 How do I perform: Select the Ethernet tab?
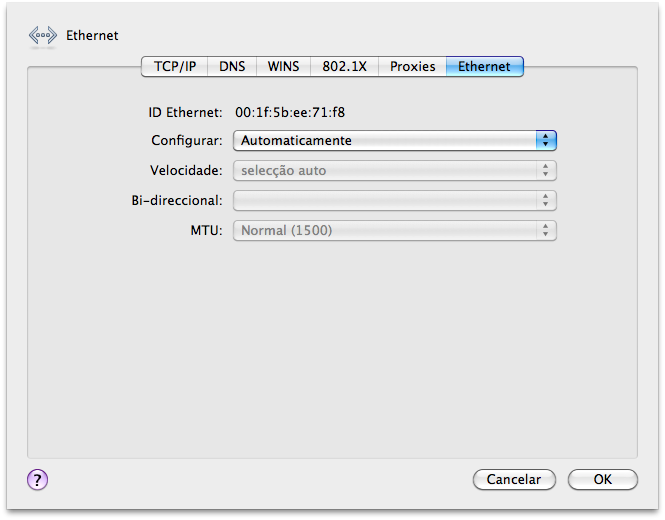pyautogui.click(x=484, y=67)
